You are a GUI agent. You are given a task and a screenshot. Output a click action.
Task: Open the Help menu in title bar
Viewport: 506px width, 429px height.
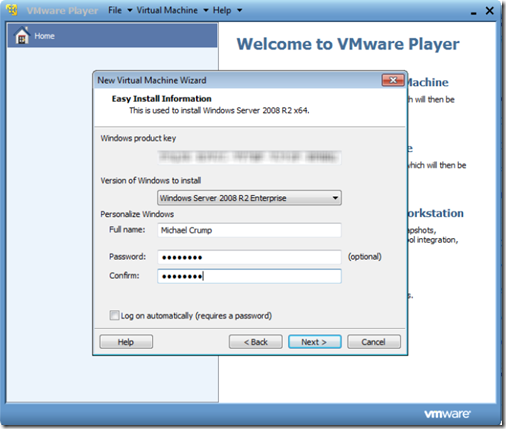[x=222, y=10]
